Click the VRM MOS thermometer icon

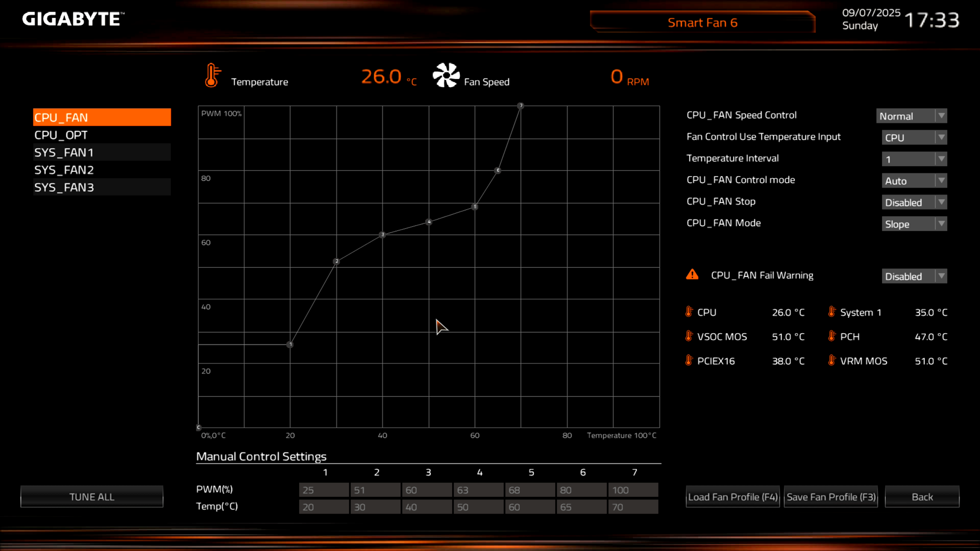tap(832, 361)
